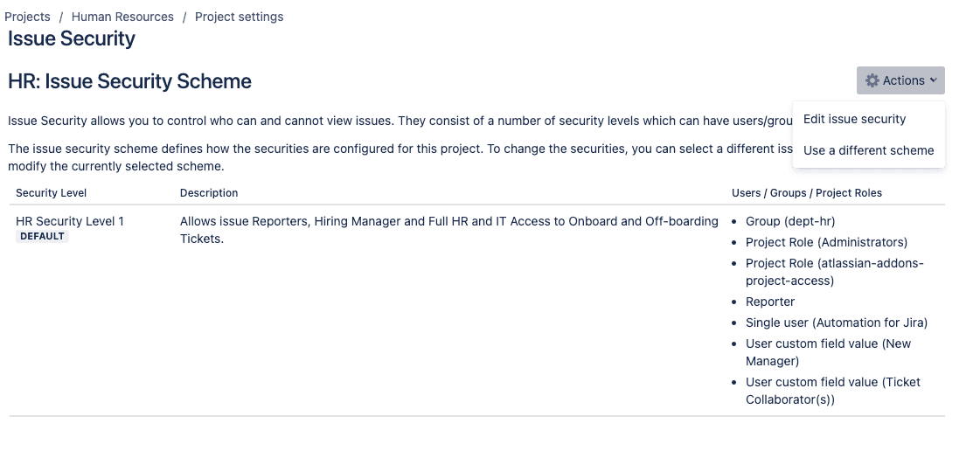Click Users / Groups / Project Roles header
Screen dimensions: 980x451
[x=807, y=193]
